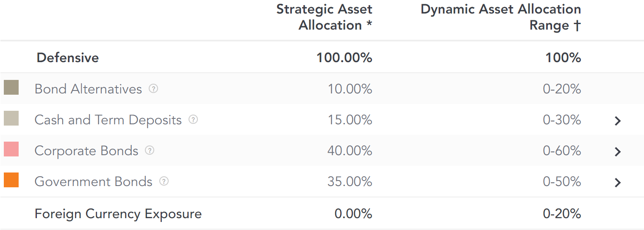The height and width of the screenshot is (230, 644).
Task: Open help icon beside Government Bonds
Action: [x=164, y=181]
